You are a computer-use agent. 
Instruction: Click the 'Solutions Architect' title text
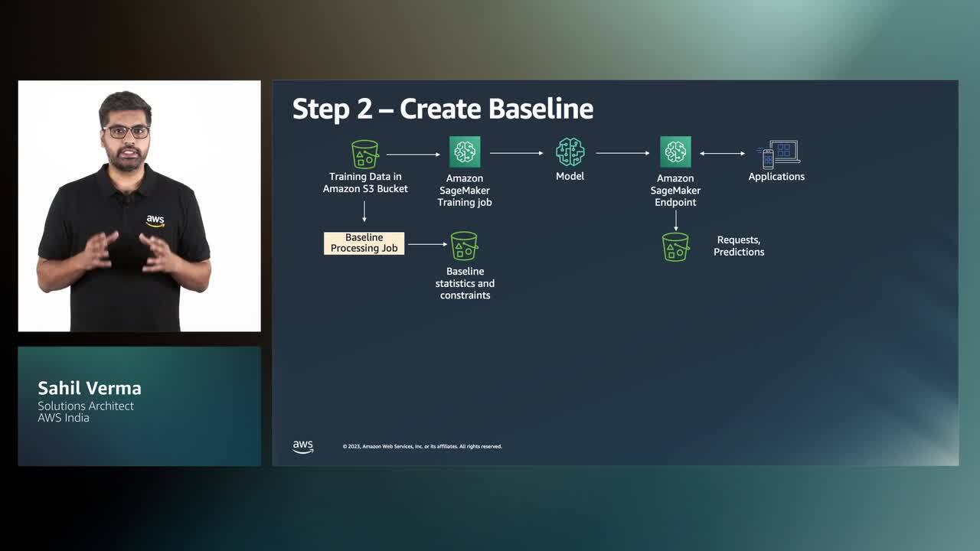pos(86,406)
